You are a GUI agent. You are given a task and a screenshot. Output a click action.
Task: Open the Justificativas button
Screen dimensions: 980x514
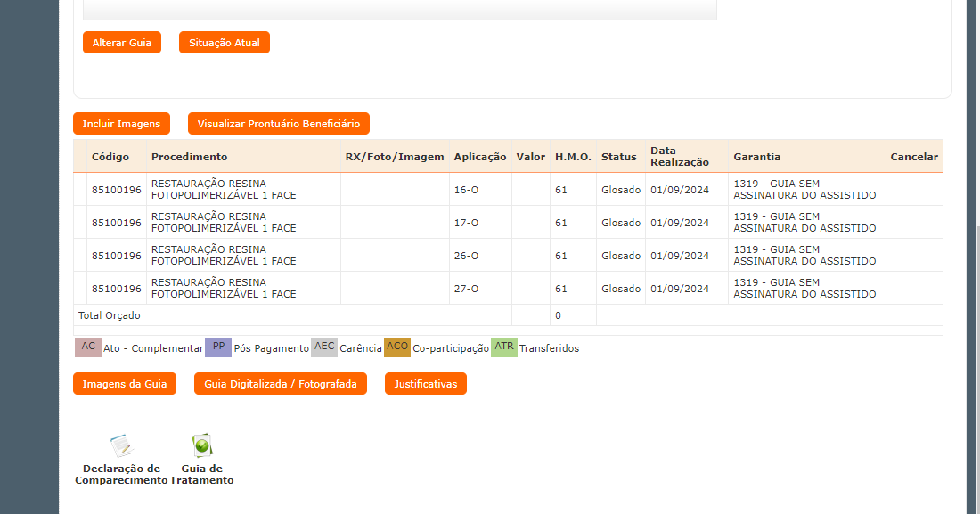pos(426,384)
